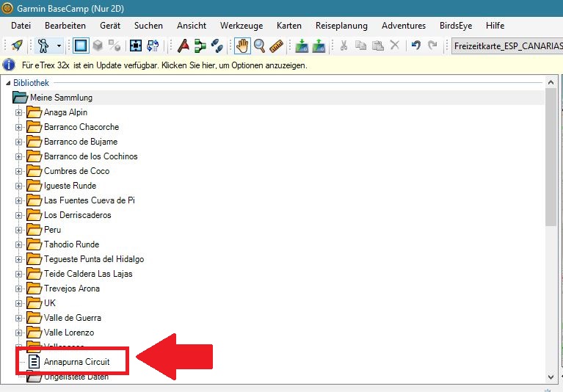Collapse the Bibliothek section triangle
Image resolution: width=563 pixels, height=392 pixels.
[8, 83]
